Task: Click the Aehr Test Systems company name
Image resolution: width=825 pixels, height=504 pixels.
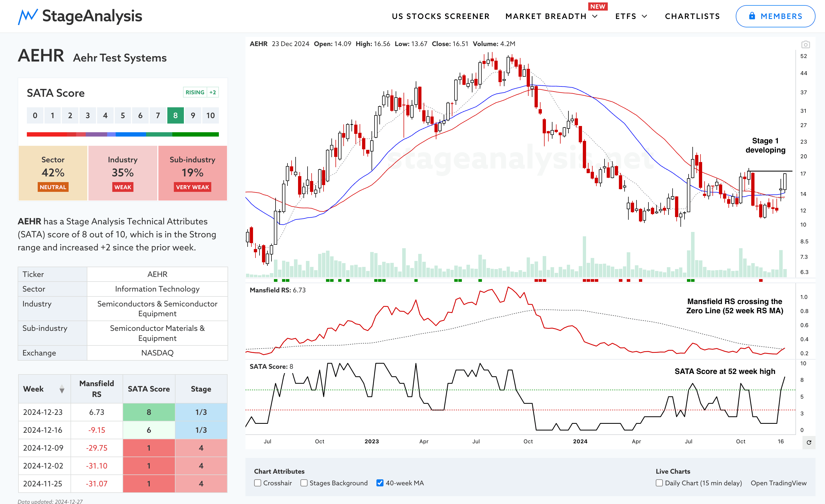Action: tap(120, 58)
